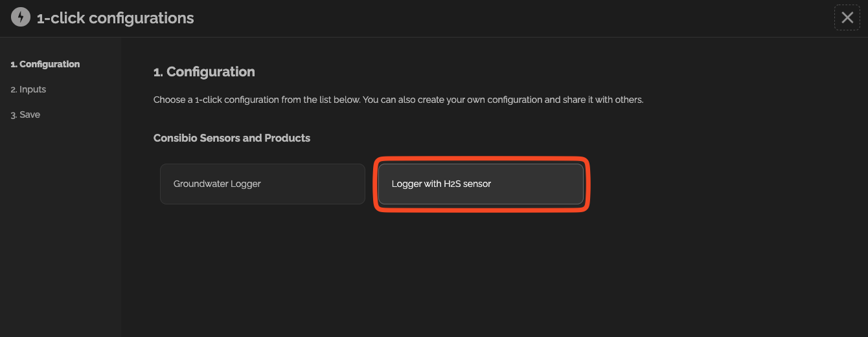
Task: Dismiss the dialog using the dashed close button
Action: click(847, 17)
